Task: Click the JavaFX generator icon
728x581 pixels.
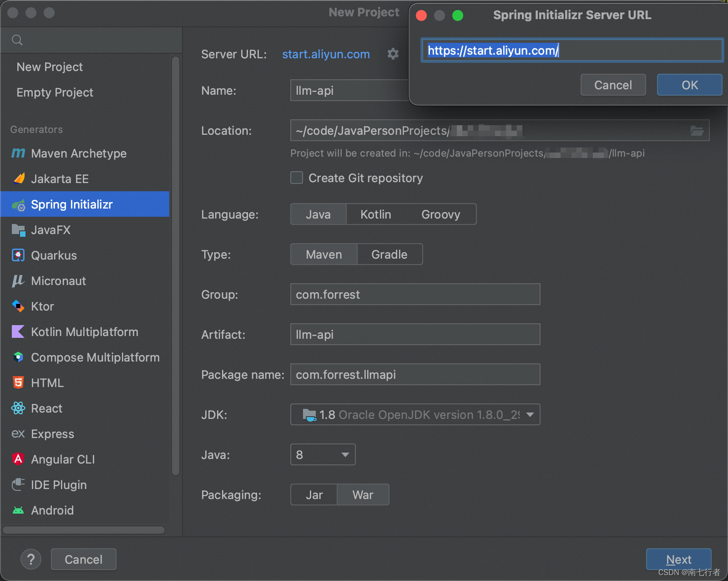Action: 18,230
